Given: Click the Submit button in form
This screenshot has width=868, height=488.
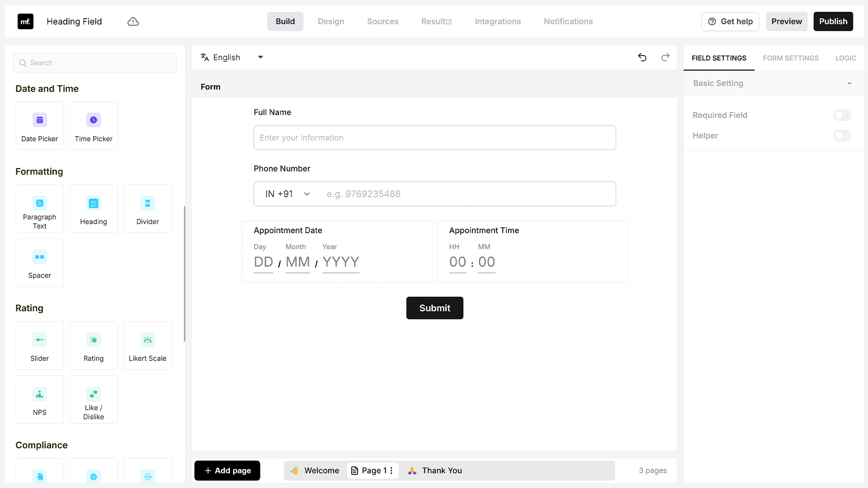Looking at the screenshot, I should coord(434,308).
